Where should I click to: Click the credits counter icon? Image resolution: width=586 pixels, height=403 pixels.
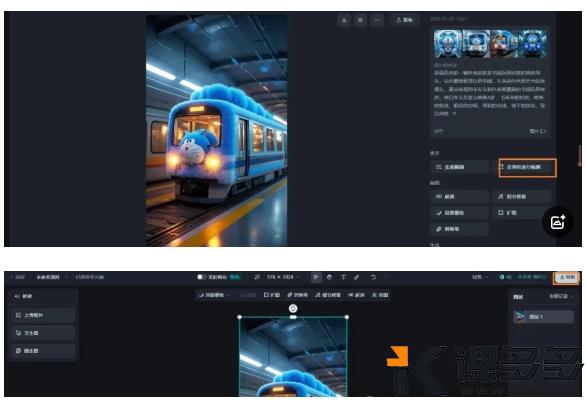502,277
